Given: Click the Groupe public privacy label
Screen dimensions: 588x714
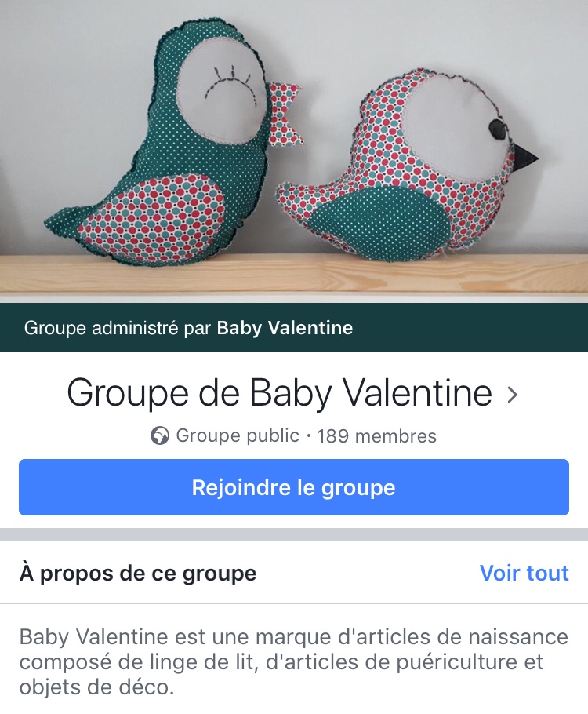Looking at the screenshot, I should pyautogui.click(x=238, y=435).
